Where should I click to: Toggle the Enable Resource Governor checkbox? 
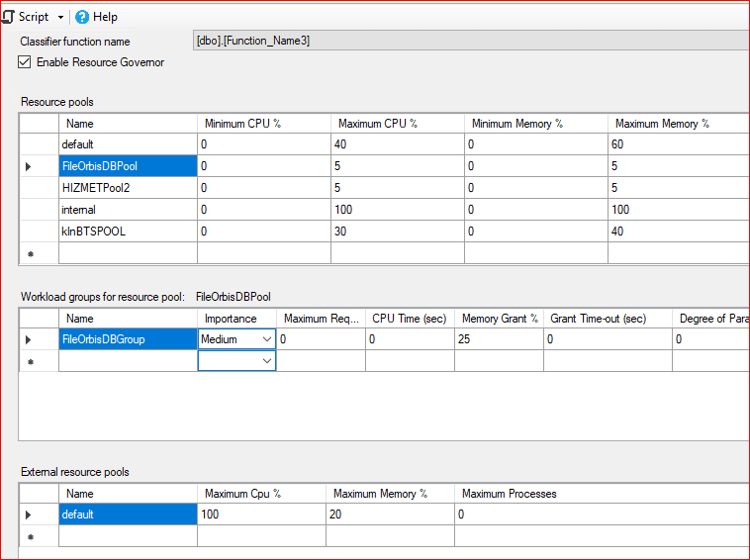point(25,62)
